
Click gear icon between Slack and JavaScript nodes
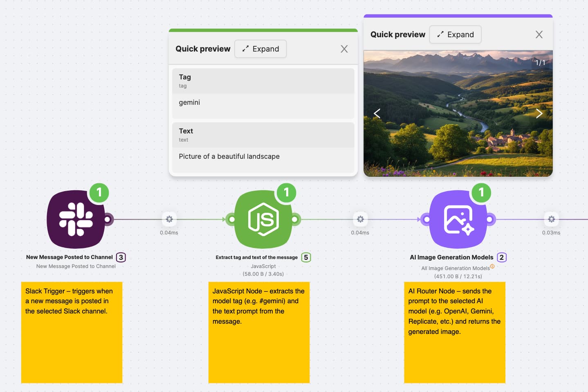(169, 219)
